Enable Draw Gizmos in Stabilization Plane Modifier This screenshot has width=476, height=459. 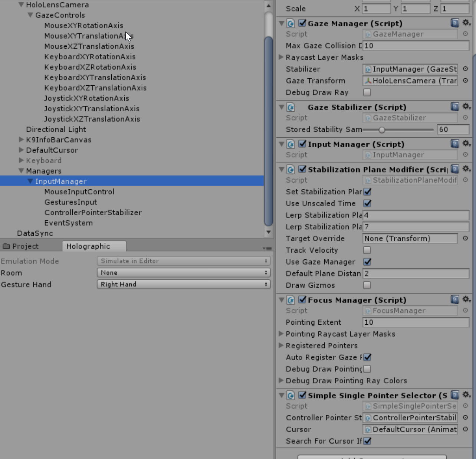(x=367, y=285)
